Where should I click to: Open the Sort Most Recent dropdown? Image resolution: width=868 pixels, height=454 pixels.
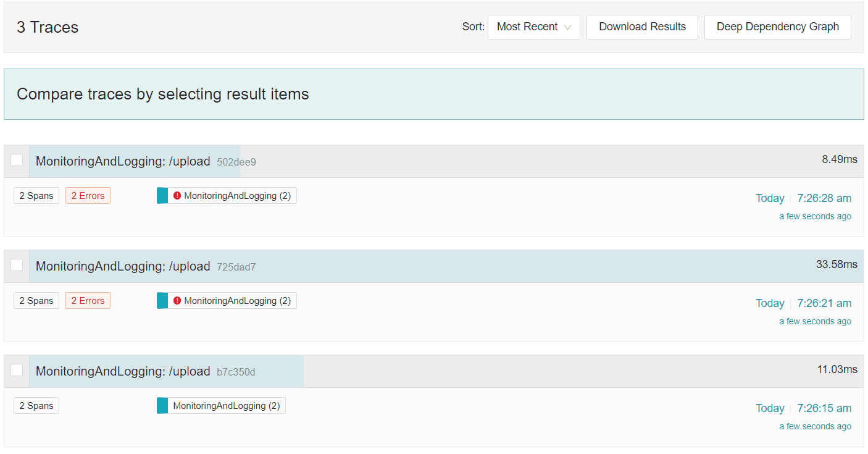(x=533, y=27)
